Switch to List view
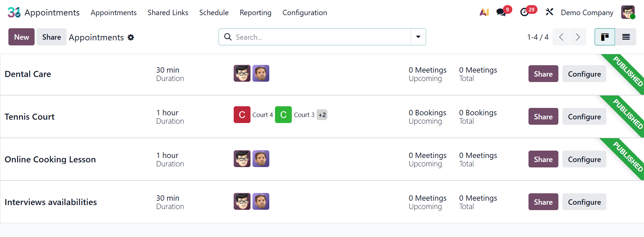Image resolution: width=644 pixels, height=237 pixels. pos(626,37)
